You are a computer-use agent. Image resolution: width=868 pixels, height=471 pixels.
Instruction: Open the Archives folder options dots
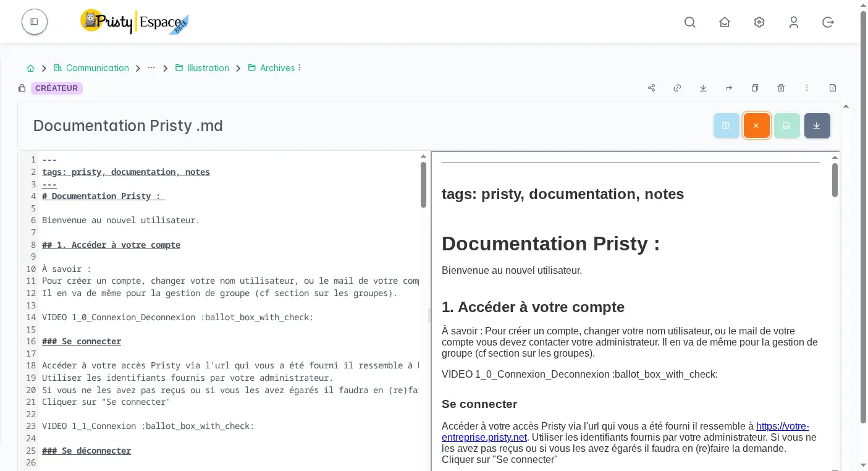(299, 67)
